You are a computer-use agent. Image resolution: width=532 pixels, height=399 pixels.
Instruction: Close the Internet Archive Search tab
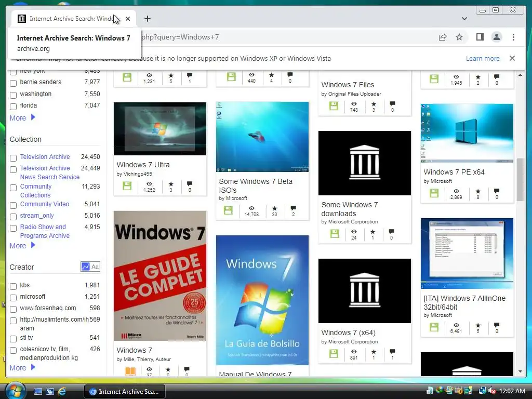coord(128,19)
